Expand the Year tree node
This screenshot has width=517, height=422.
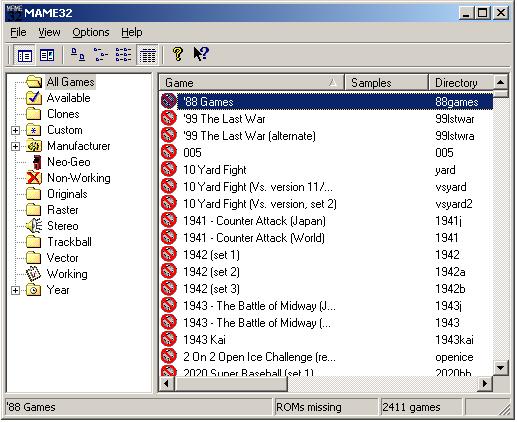15,290
